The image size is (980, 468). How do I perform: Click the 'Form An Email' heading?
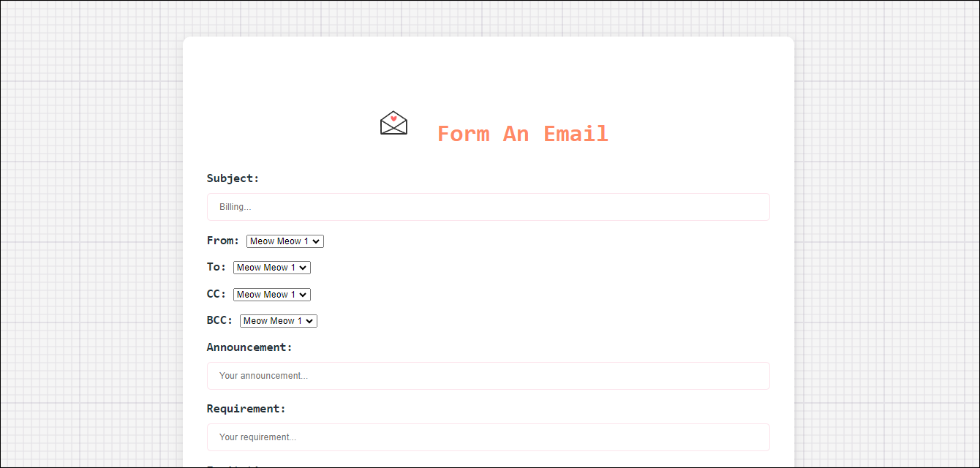(x=522, y=133)
